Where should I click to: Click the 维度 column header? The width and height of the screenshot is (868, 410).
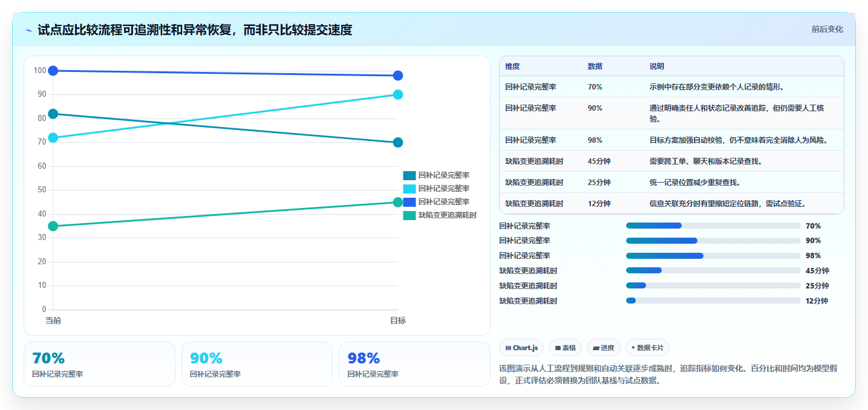click(x=513, y=67)
